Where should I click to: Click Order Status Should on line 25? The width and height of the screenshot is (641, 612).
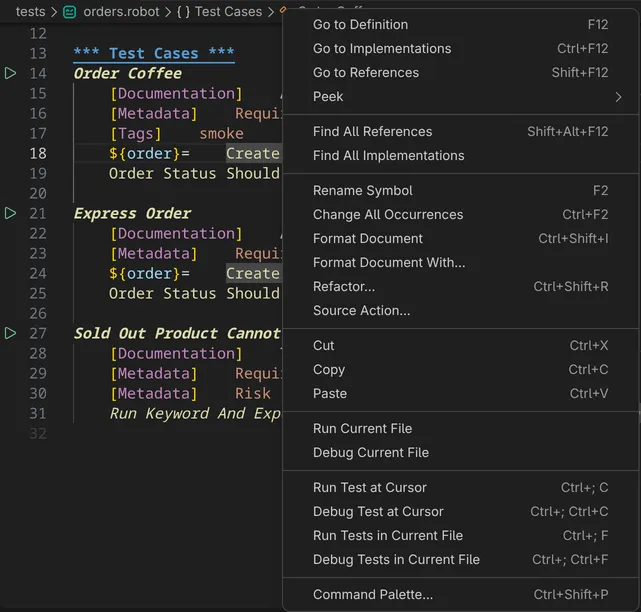(194, 294)
